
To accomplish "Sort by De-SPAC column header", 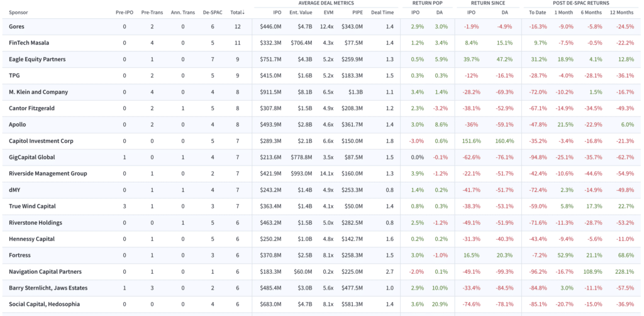I will click(213, 13).
